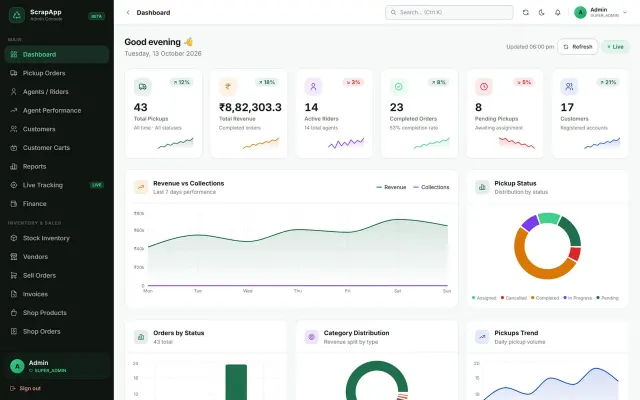Click the Refresh button

coord(578,47)
